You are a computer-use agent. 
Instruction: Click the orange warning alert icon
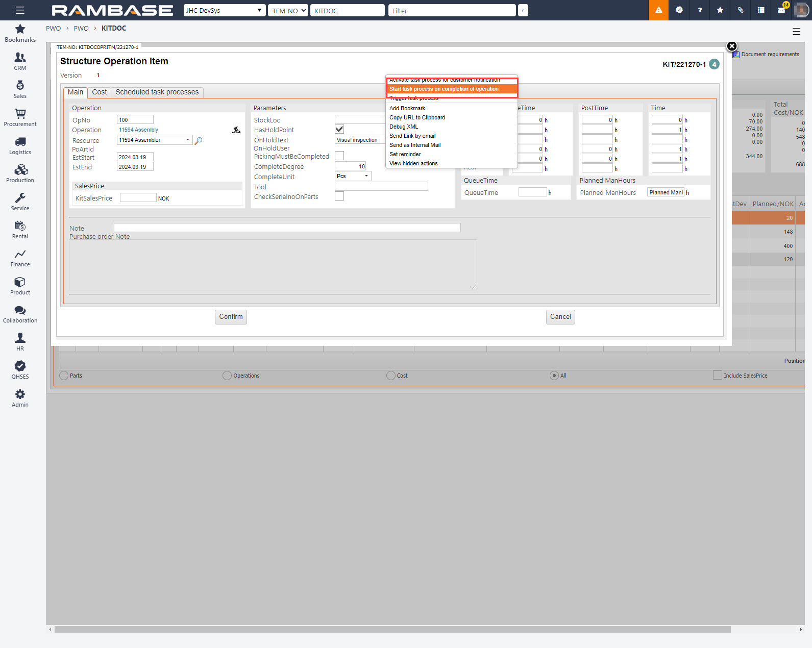point(658,10)
